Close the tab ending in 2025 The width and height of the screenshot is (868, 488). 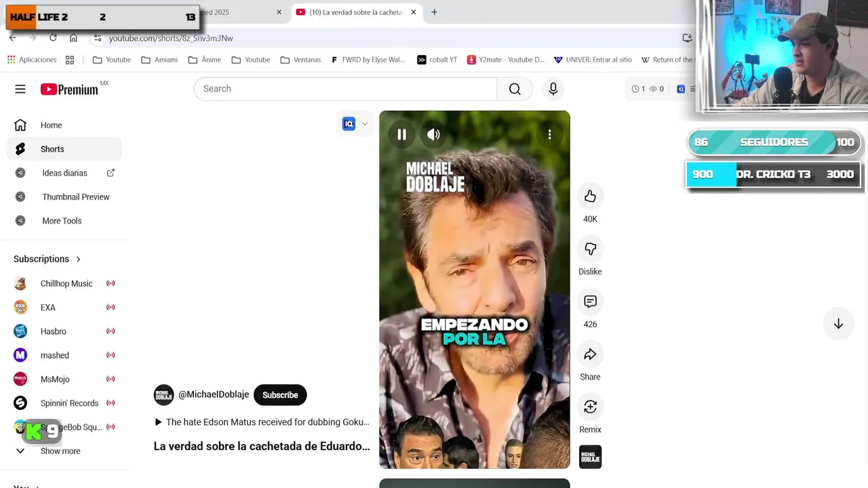(x=279, y=12)
